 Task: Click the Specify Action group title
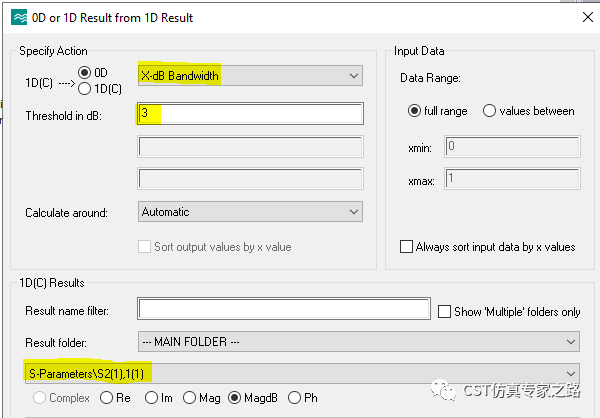tap(53, 51)
